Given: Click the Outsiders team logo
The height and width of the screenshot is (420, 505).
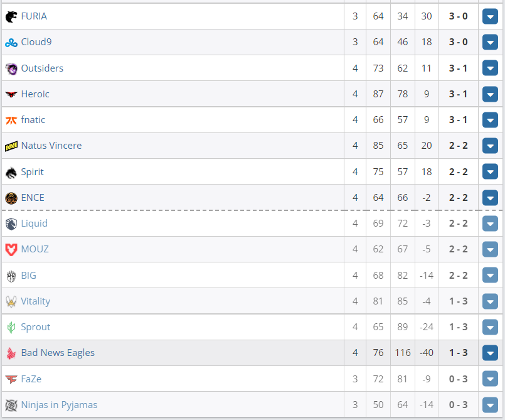Looking at the screenshot, I should [x=11, y=68].
